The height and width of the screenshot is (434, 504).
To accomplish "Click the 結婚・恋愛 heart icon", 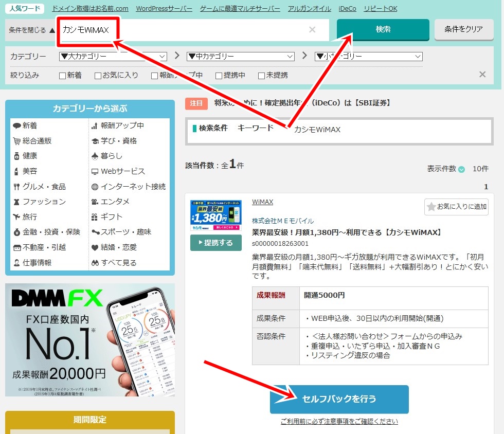I will [95, 247].
